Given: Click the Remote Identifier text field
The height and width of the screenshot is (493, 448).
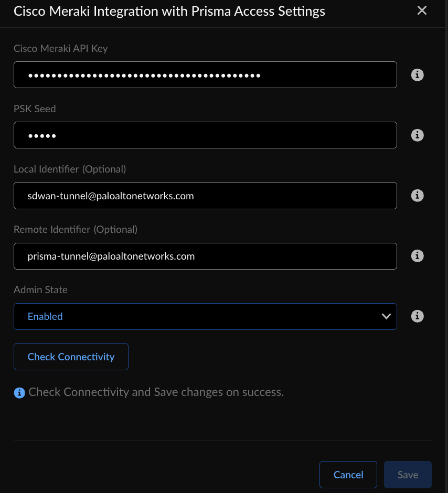Looking at the screenshot, I should point(205,256).
